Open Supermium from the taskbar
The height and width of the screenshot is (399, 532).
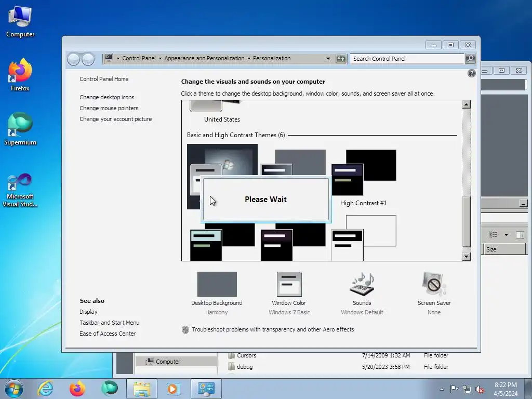click(109, 389)
